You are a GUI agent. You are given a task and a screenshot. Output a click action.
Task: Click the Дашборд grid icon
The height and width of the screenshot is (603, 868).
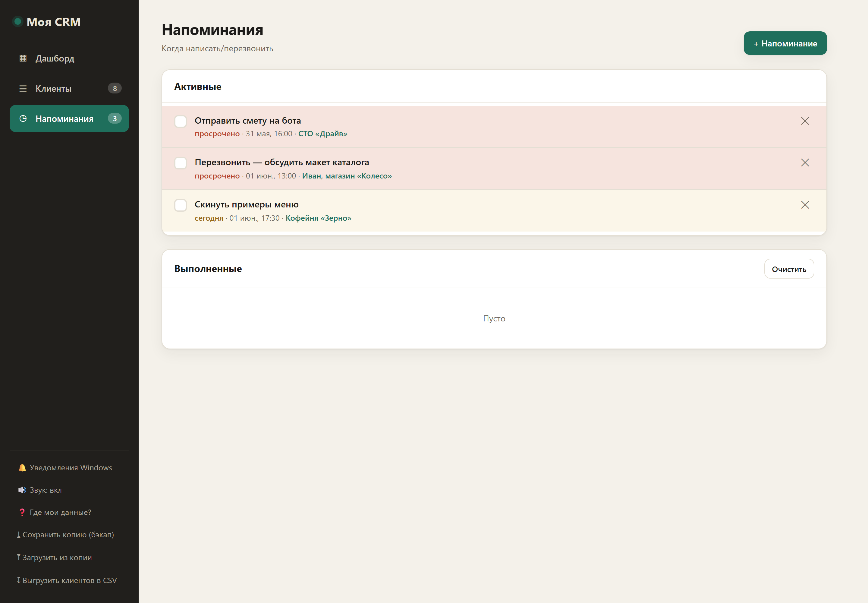23,58
